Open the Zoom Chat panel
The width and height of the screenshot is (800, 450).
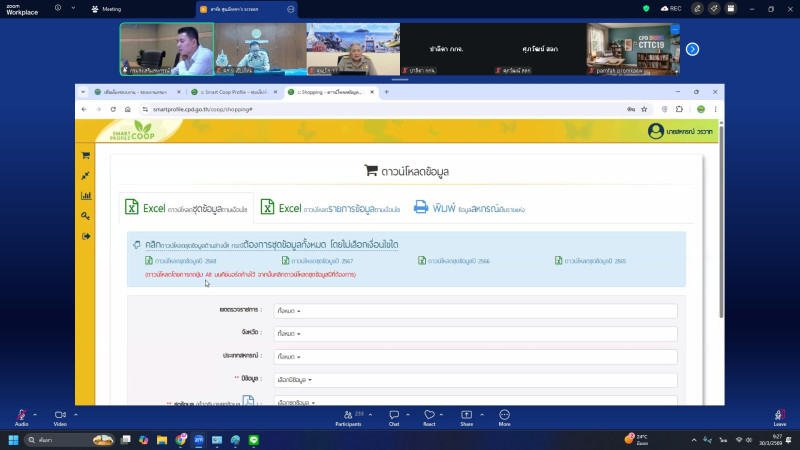(x=394, y=417)
